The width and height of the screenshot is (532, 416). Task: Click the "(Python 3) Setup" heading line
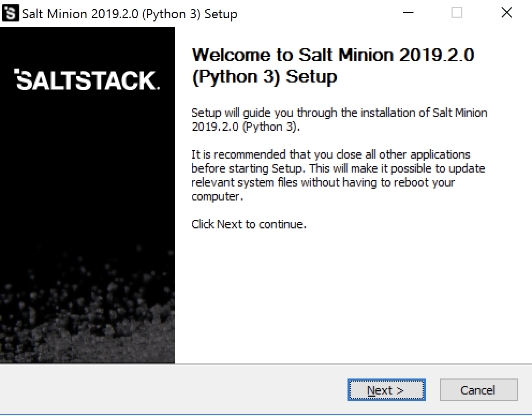point(264,77)
